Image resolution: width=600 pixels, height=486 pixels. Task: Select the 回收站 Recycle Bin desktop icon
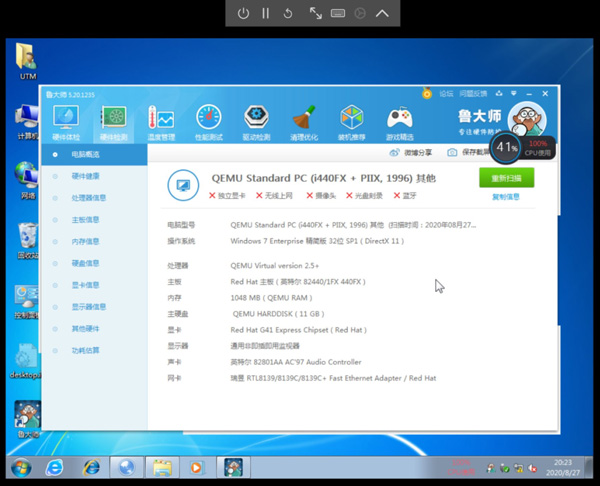point(27,241)
